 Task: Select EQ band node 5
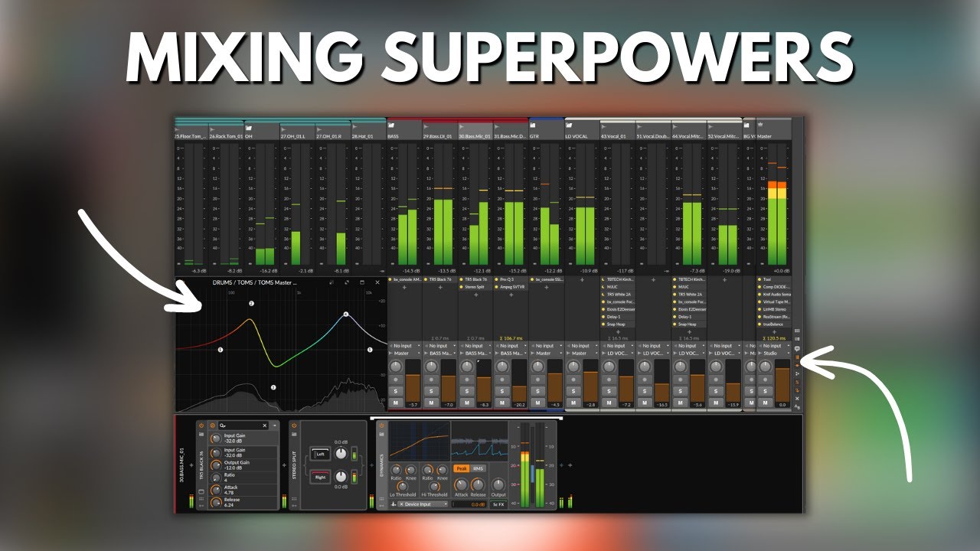(370, 350)
